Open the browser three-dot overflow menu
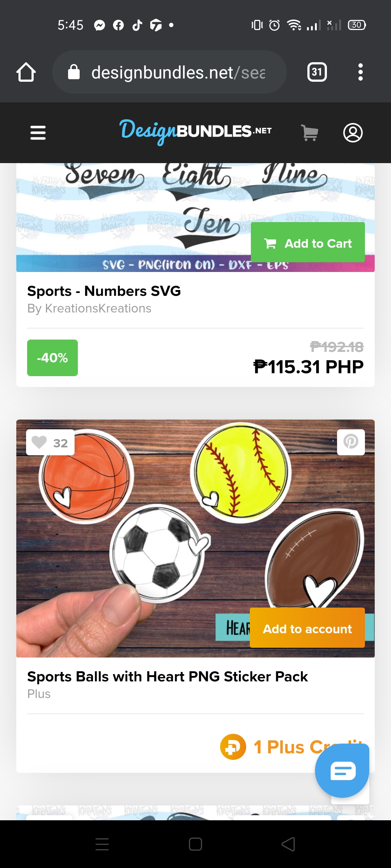Image resolution: width=391 pixels, height=868 pixels. tap(360, 72)
